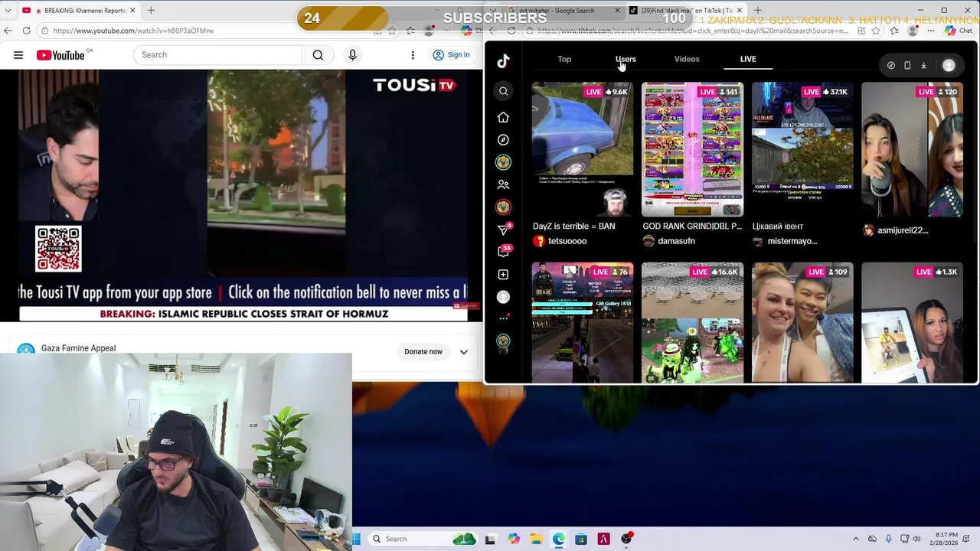Screen dimensions: 980x551
Task: Click the Gaza Famine Appeal title
Action: [78, 348]
